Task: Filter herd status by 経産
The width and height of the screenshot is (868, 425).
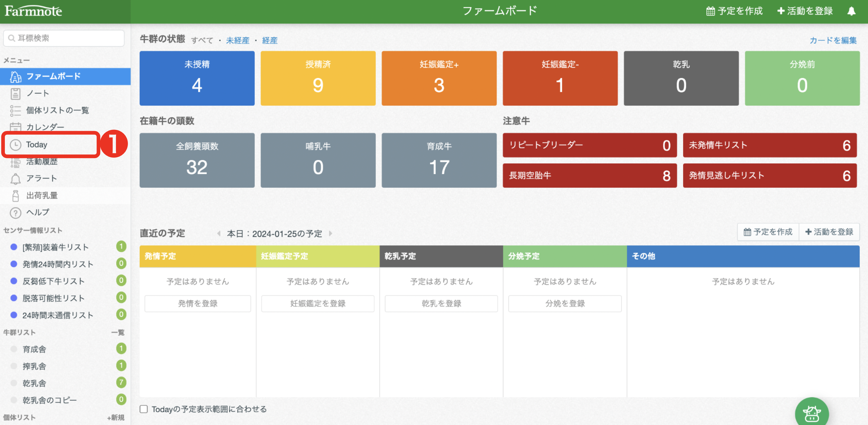Action: click(270, 40)
